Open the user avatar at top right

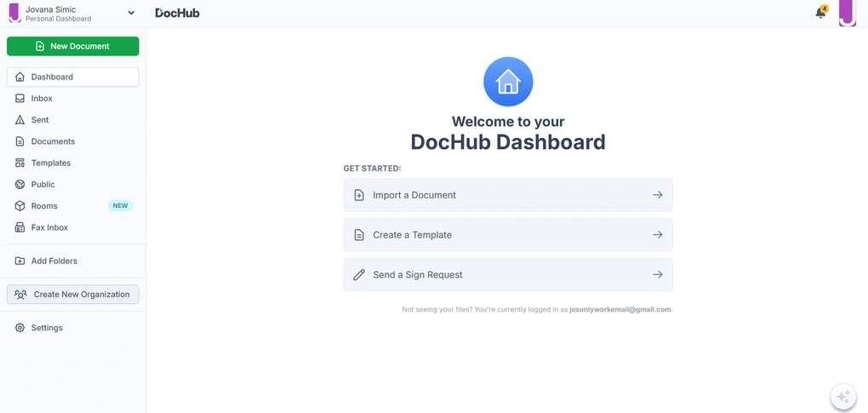[848, 14]
